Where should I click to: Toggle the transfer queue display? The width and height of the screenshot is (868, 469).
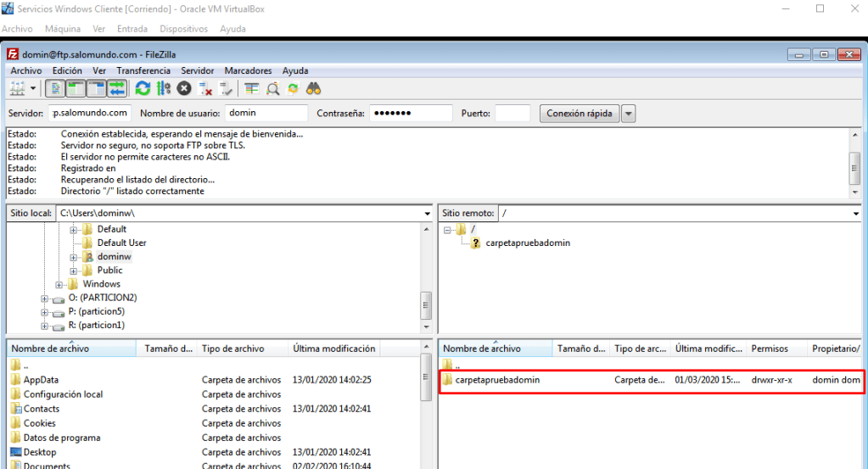[x=116, y=88]
